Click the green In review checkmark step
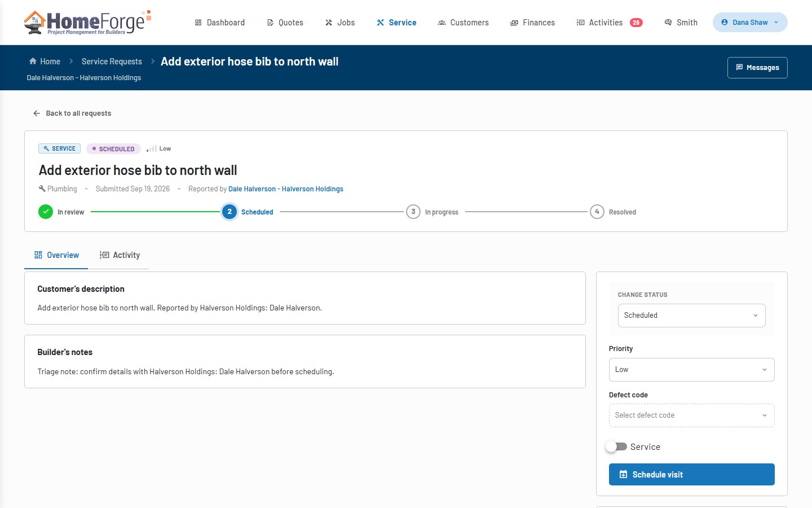This screenshot has height=508, width=812. (x=46, y=212)
